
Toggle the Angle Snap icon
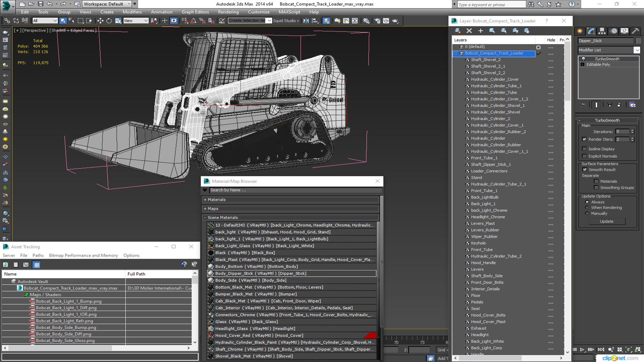194,21
